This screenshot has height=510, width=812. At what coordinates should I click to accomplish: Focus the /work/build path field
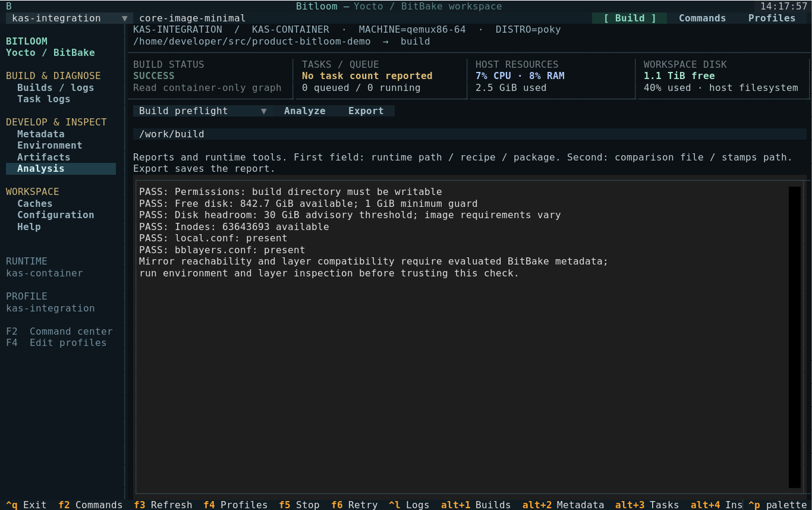pyautogui.click(x=470, y=134)
